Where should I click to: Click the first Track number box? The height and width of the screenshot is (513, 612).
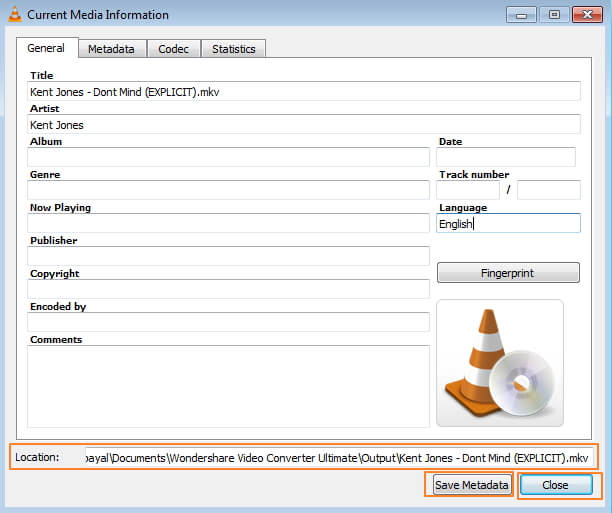[x=468, y=191]
